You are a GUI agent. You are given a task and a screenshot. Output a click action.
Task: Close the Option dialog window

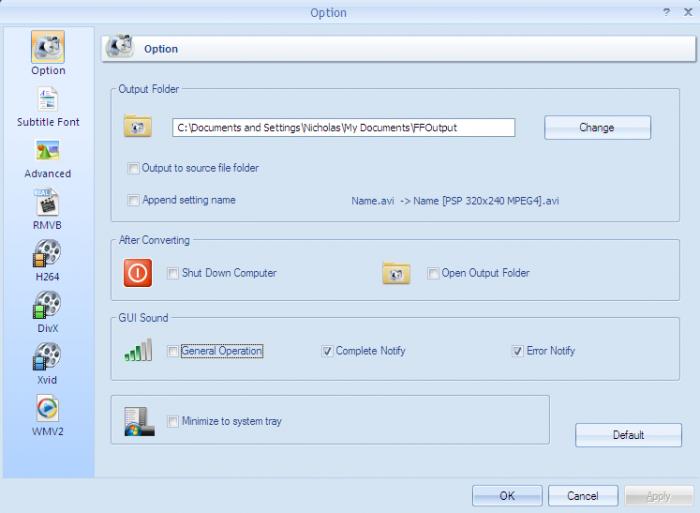click(x=688, y=12)
